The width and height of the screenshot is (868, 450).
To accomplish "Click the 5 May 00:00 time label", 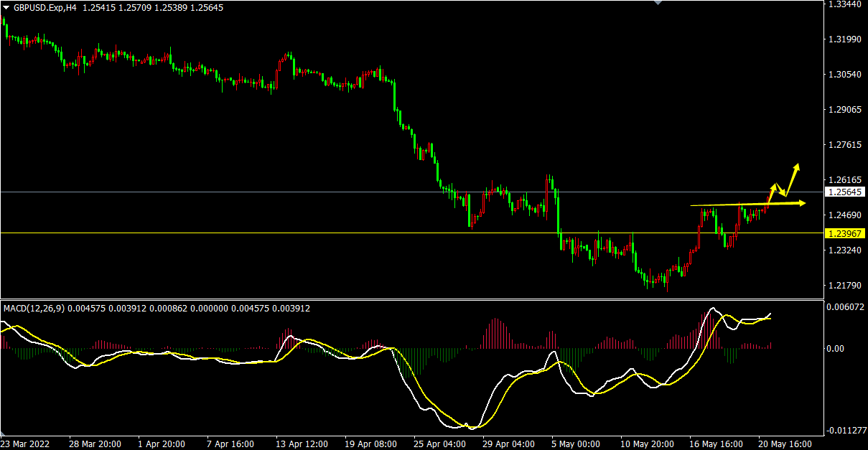I will pos(574,444).
